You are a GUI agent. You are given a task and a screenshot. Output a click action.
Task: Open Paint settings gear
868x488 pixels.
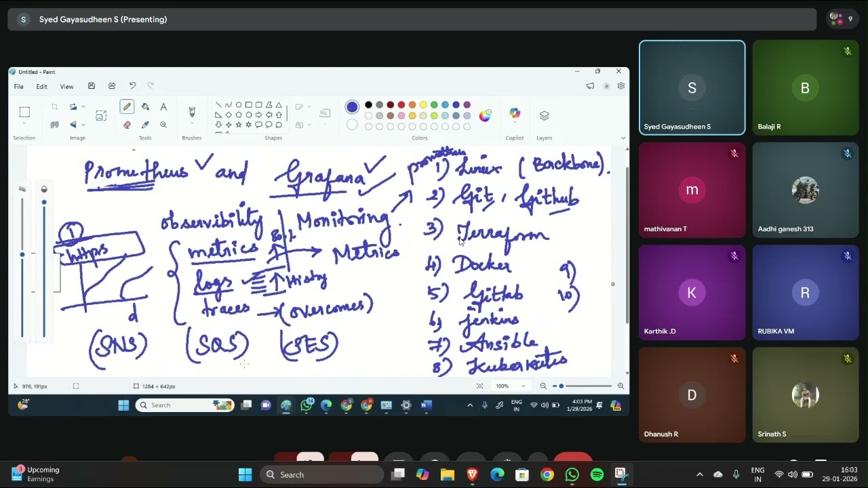click(x=620, y=86)
